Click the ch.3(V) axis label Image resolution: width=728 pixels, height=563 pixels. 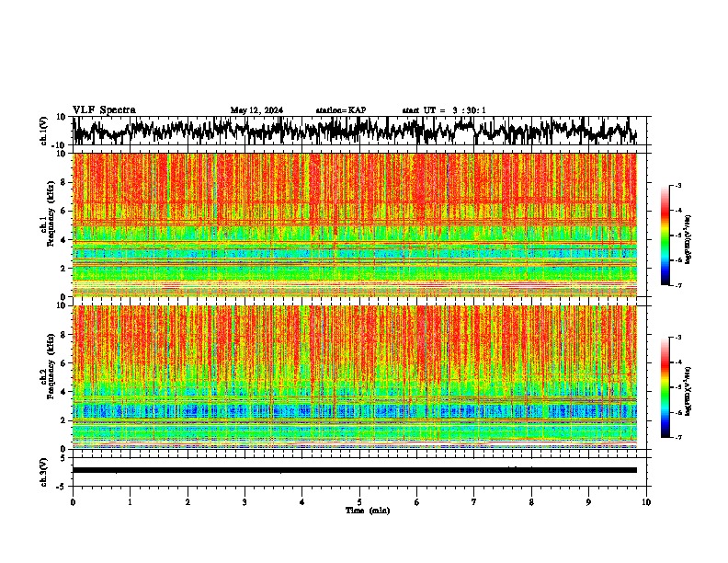[x=44, y=472]
